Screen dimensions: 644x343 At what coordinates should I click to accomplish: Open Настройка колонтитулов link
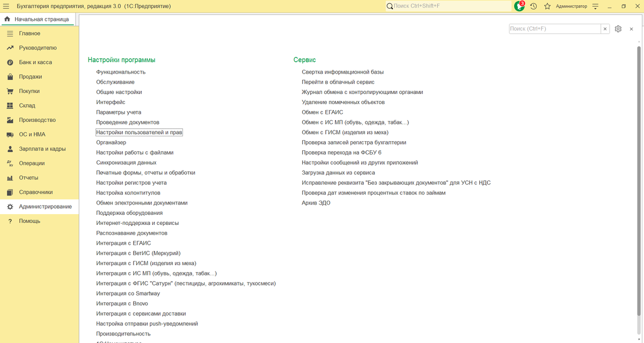[128, 193]
